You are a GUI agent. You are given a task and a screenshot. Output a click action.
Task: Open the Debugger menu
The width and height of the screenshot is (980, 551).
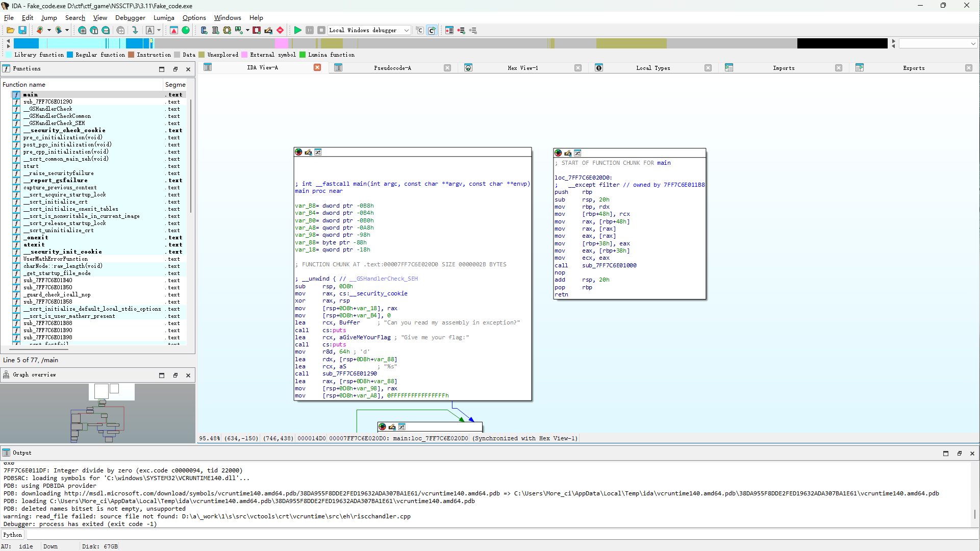pos(130,17)
